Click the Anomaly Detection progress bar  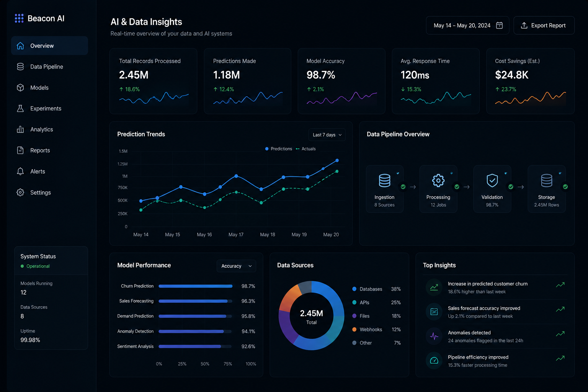click(x=195, y=331)
